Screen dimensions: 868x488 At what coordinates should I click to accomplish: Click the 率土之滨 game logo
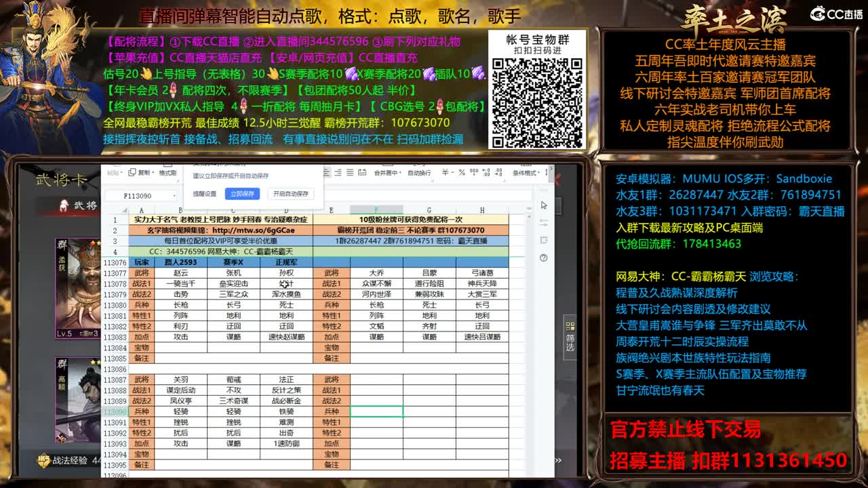click(x=734, y=18)
